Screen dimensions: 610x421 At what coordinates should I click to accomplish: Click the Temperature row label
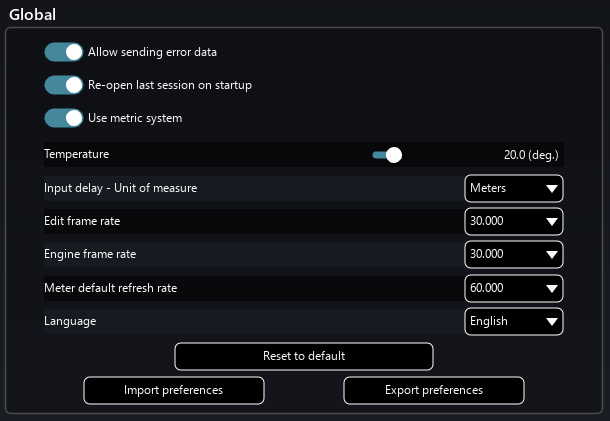(76, 155)
